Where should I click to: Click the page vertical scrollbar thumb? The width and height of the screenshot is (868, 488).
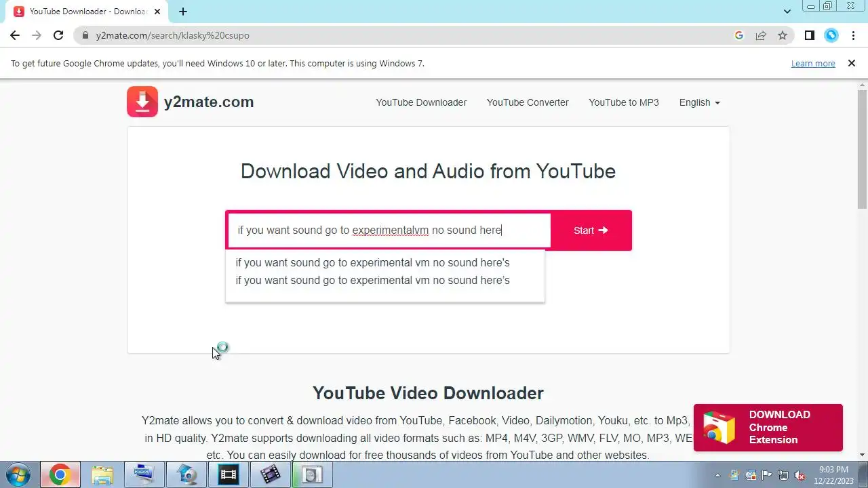(x=862, y=149)
